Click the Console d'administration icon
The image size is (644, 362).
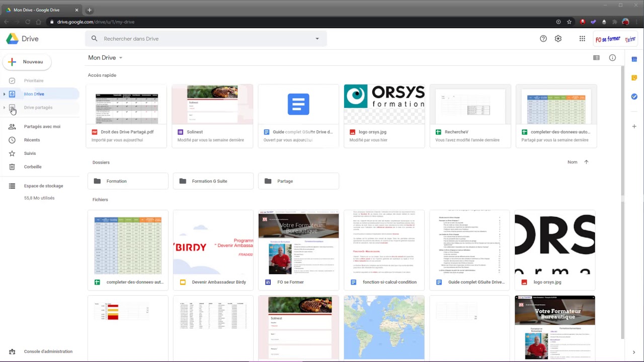point(12,351)
